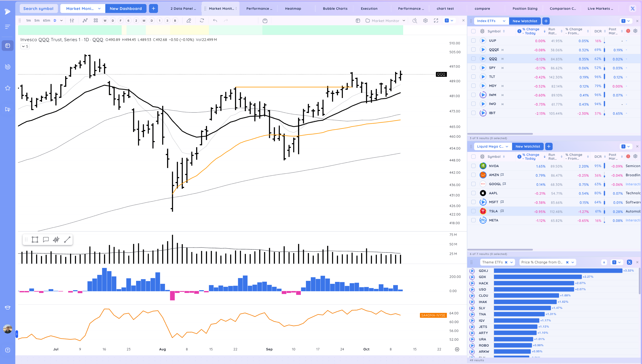The height and width of the screenshot is (364, 642).
Task: Check the NVDA row checkbox
Action: coord(473,166)
